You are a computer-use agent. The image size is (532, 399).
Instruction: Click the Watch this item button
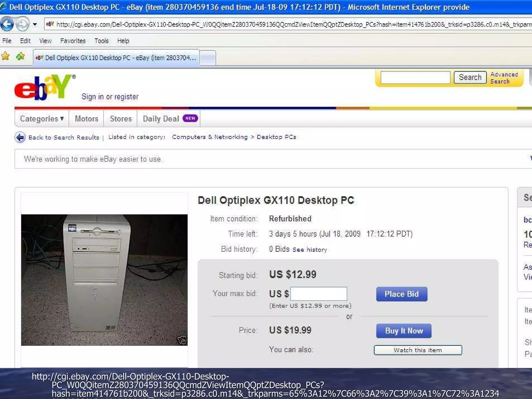click(418, 350)
